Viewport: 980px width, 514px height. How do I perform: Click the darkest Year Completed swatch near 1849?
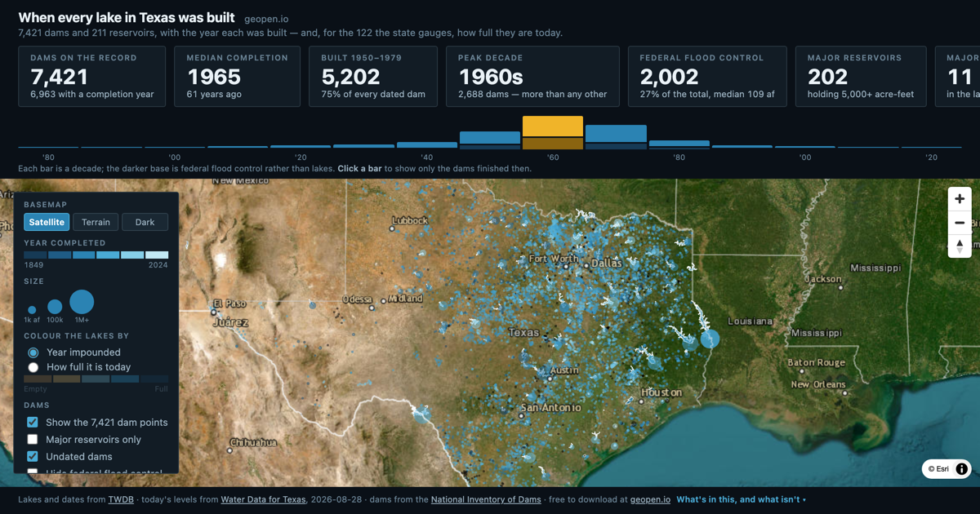pos(35,255)
